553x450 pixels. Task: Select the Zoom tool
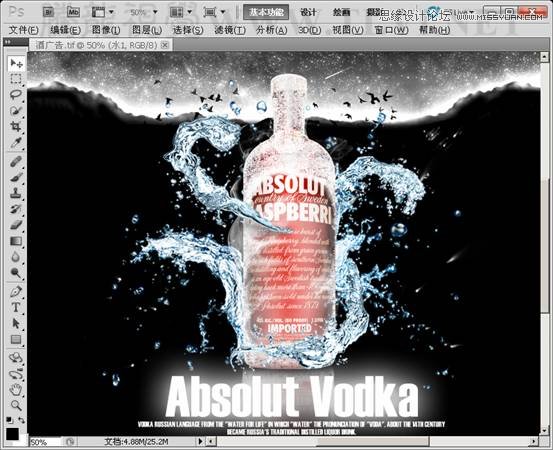(x=16, y=405)
